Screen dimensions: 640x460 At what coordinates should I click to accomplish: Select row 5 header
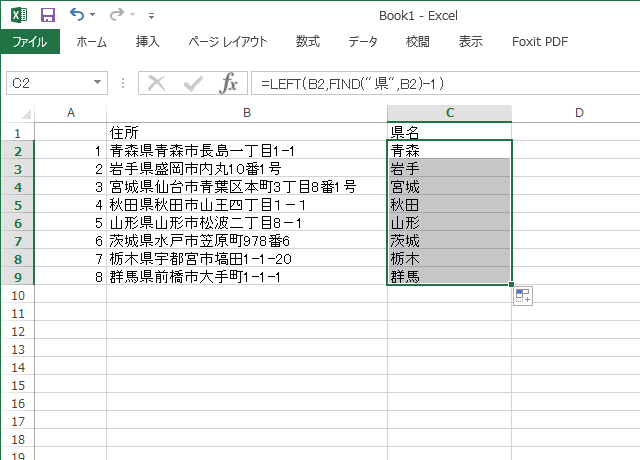pos(18,205)
